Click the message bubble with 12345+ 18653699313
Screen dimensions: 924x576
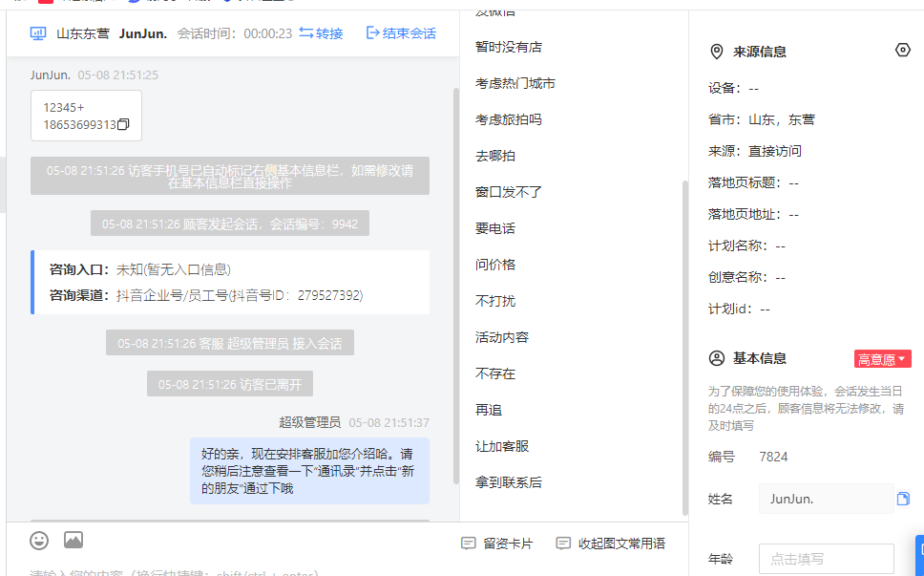[x=86, y=116]
